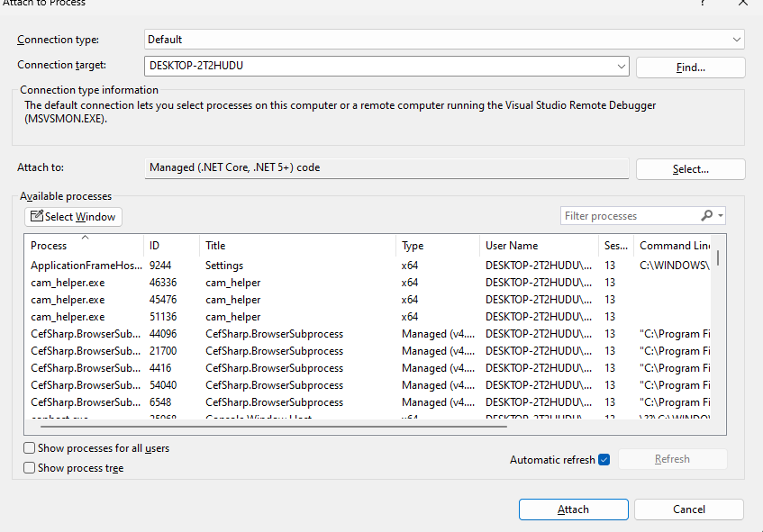Open the Select... code type button

pos(690,169)
